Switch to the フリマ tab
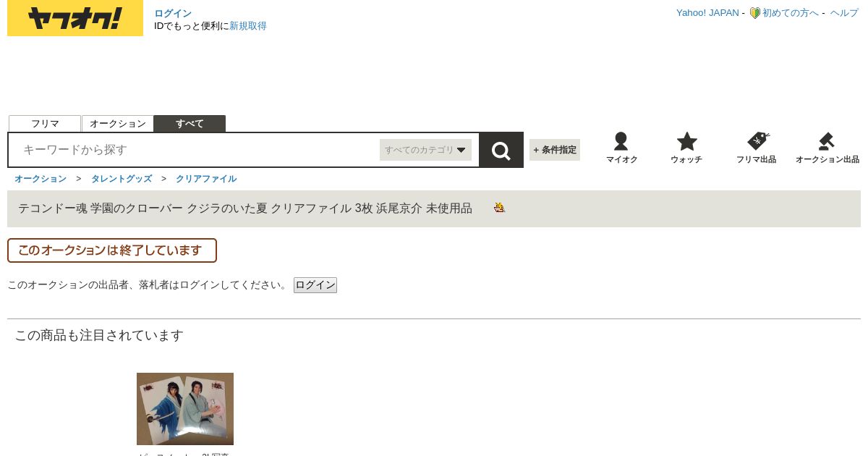 pos(45,124)
